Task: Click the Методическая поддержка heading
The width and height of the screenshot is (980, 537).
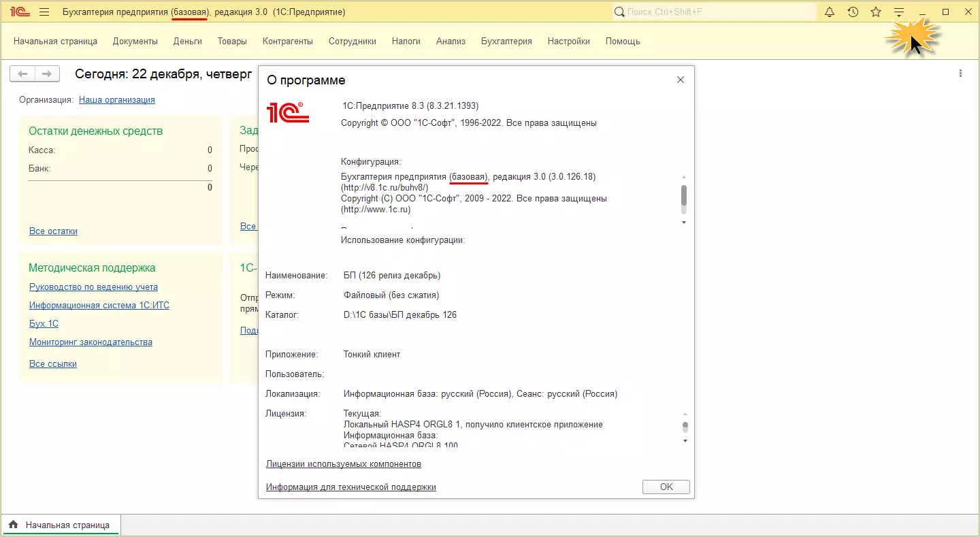Action: [92, 267]
